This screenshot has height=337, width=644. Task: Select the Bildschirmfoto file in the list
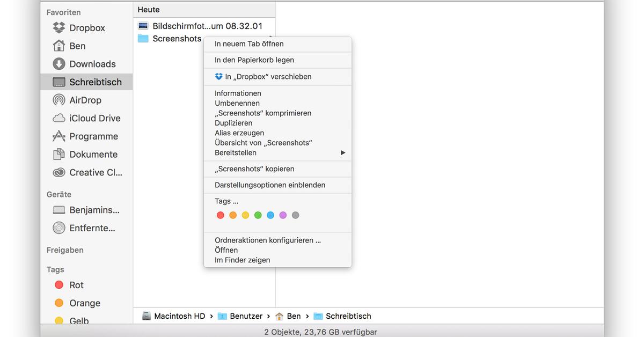click(207, 25)
